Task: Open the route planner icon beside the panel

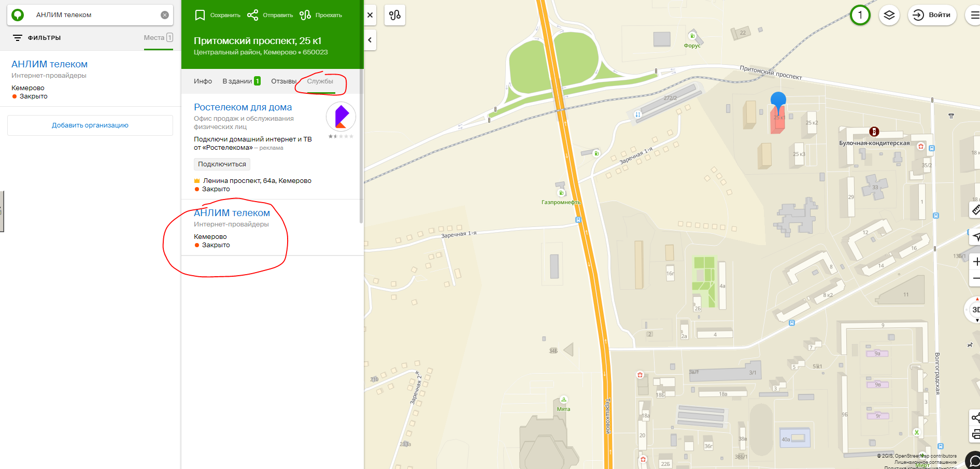Action: (x=395, y=15)
